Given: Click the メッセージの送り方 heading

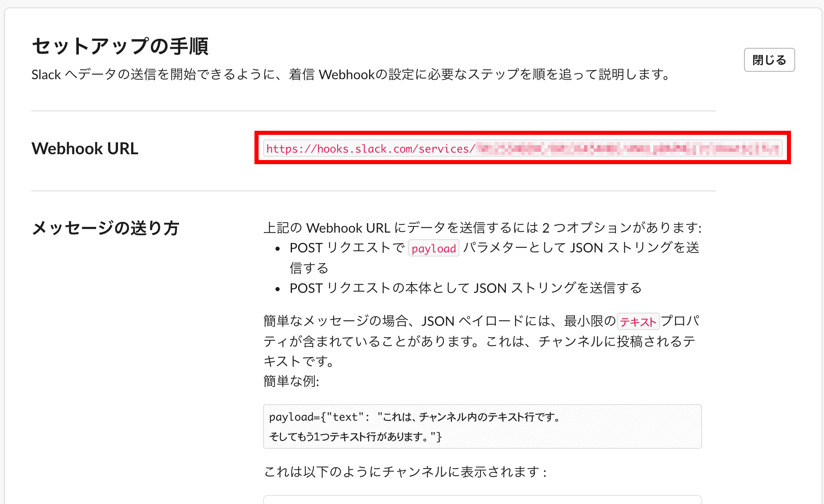Looking at the screenshot, I should tap(106, 228).
